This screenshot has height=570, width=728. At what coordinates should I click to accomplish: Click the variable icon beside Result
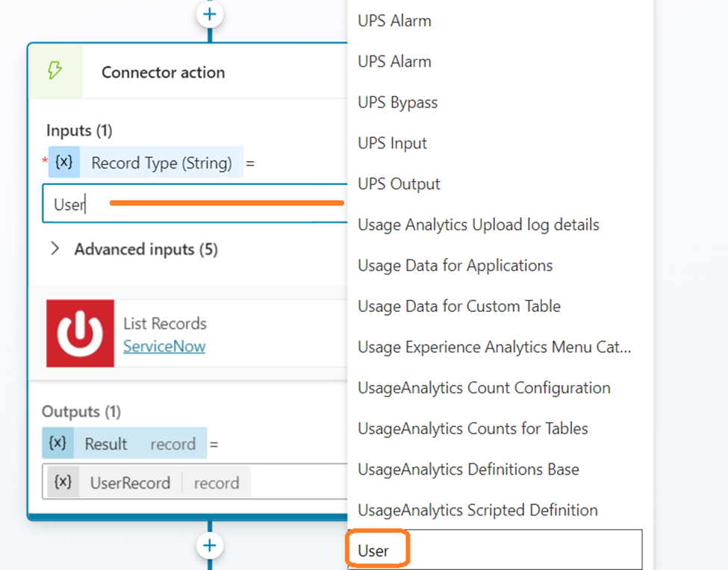coord(57,443)
